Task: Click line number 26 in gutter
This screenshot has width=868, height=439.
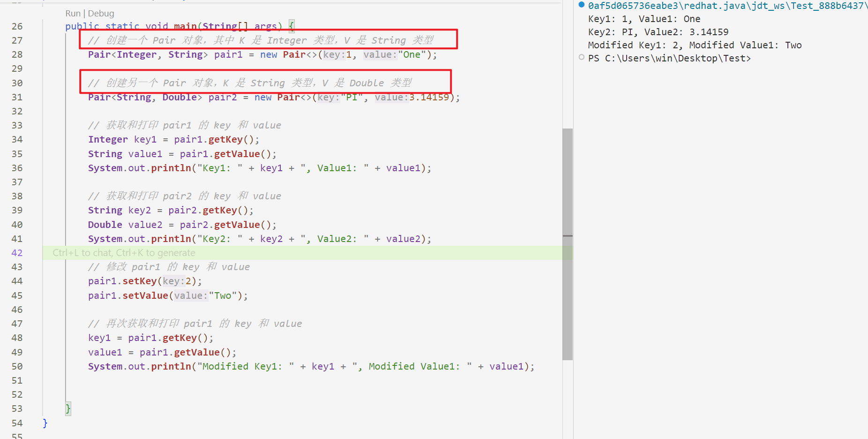Action: coord(17,26)
